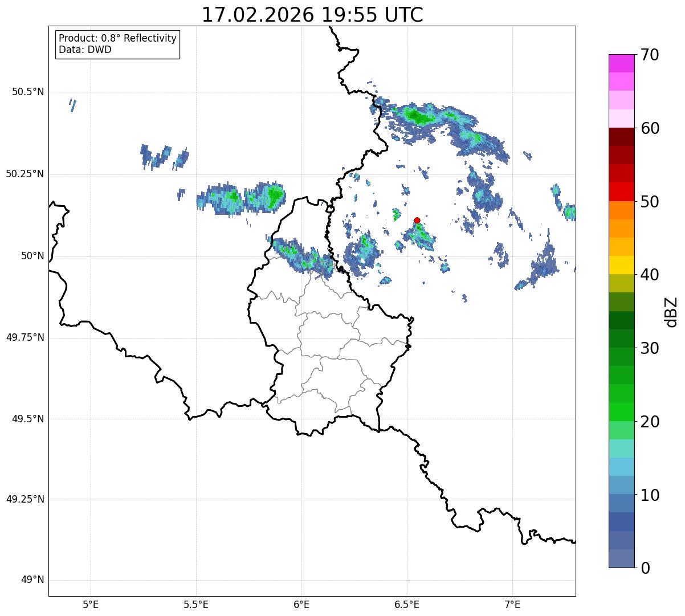Click the 6°E longitude label

point(301,605)
